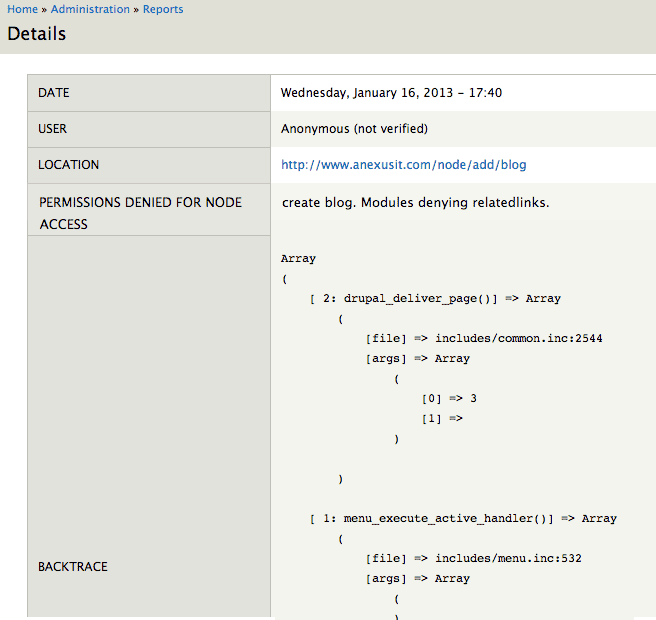Click the BACKTRACE row label
The width and height of the screenshot is (656, 620).
pos(73,566)
